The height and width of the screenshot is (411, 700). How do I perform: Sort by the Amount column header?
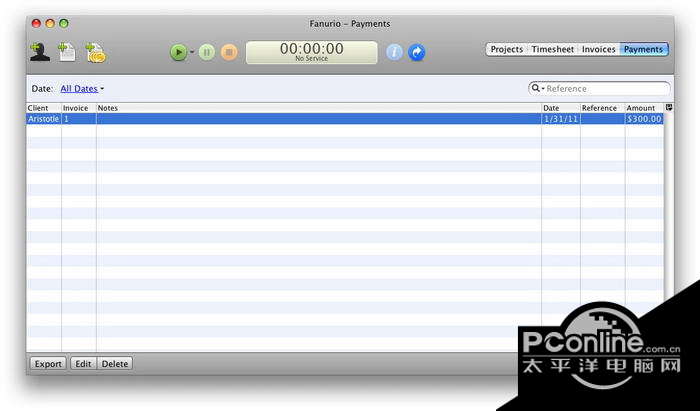point(645,108)
